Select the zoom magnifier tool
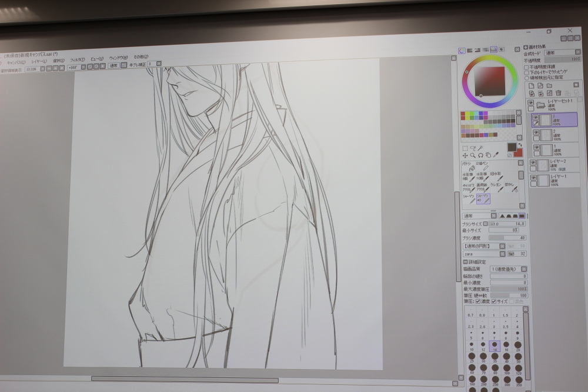This screenshot has height=392, width=588. tap(473, 155)
